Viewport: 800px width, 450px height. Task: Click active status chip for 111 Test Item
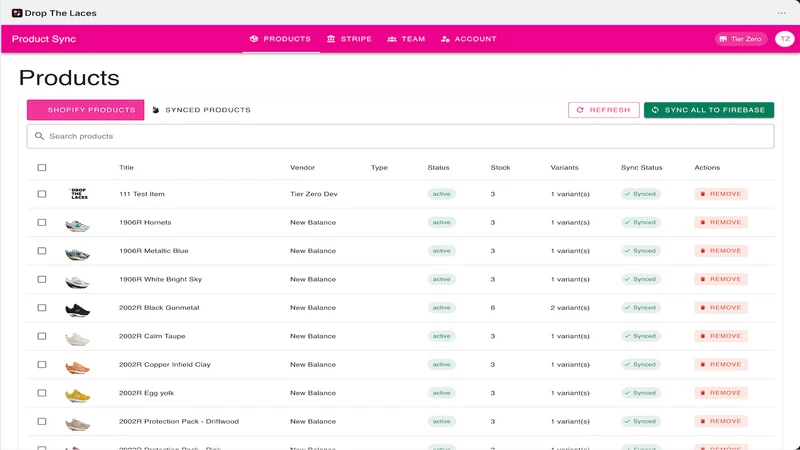441,194
